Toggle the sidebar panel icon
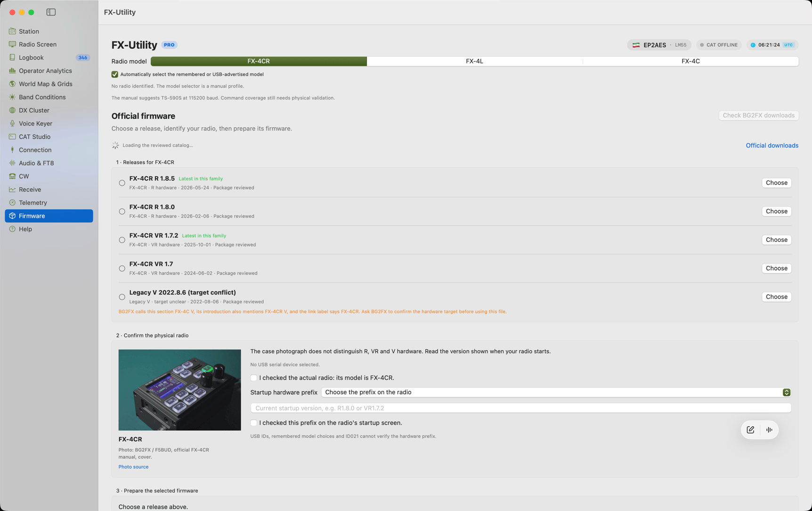This screenshot has height=511, width=812. (51, 12)
